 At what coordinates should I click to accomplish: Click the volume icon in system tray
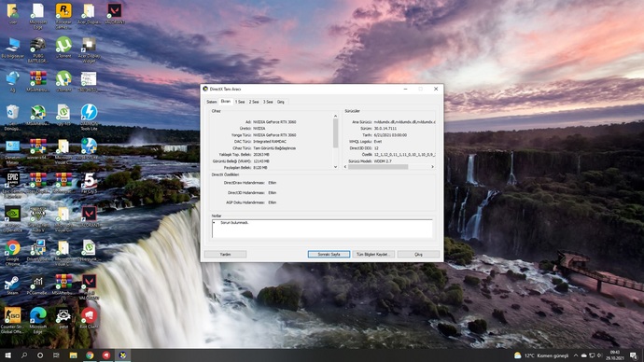click(599, 355)
